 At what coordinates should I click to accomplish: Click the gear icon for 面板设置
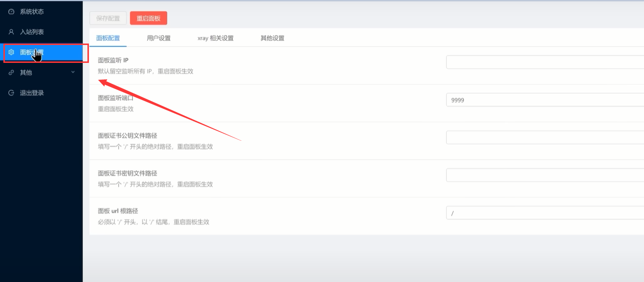tap(12, 52)
